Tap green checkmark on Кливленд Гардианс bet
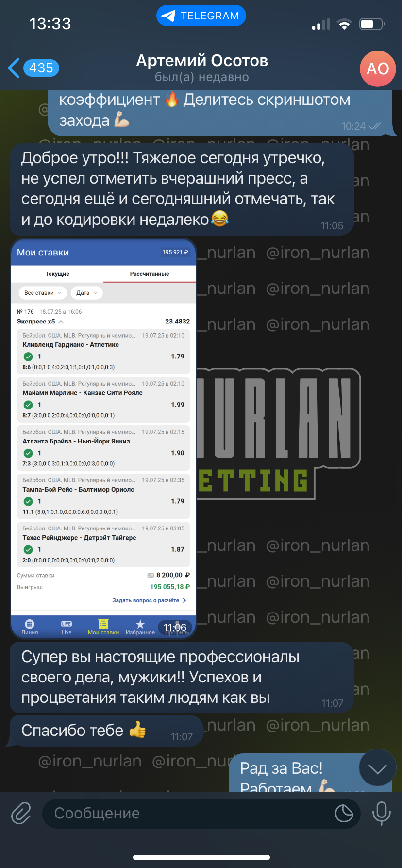Screen dimensions: 402x868 click(28, 357)
